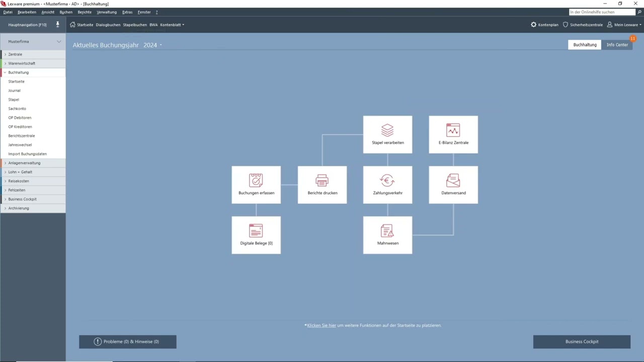Viewport: 644px width, 362px height.
Task: Switch to the Buchhaltung tab
Action: pyautogui.click(x=585, y=45)
